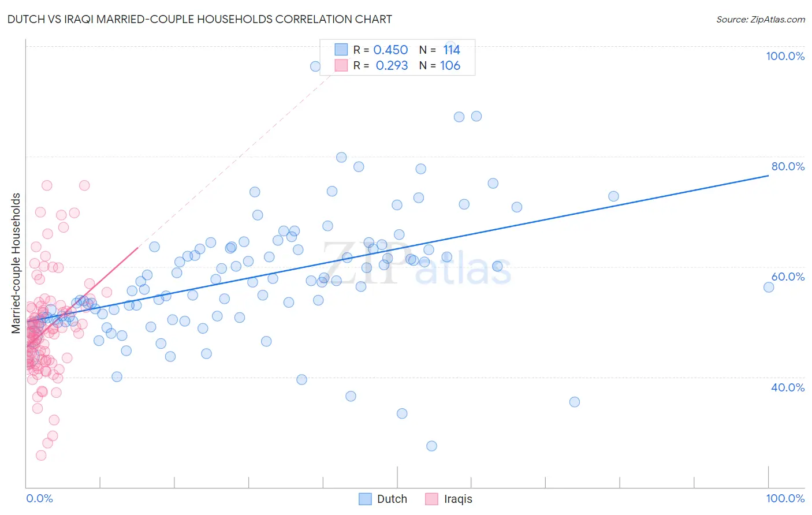Click the ZIPatlas watermark in chart center

click(x=417, y=264)
